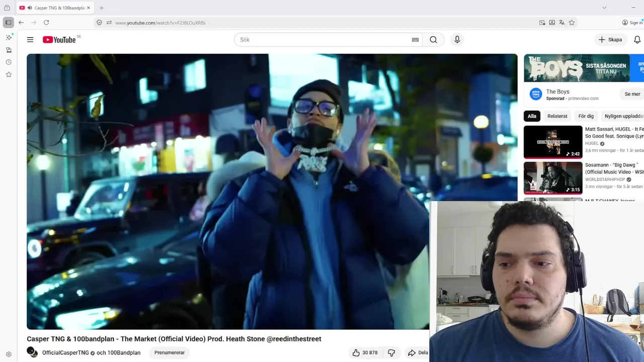Expand the tab list dropdown chevron

(604, 8)
